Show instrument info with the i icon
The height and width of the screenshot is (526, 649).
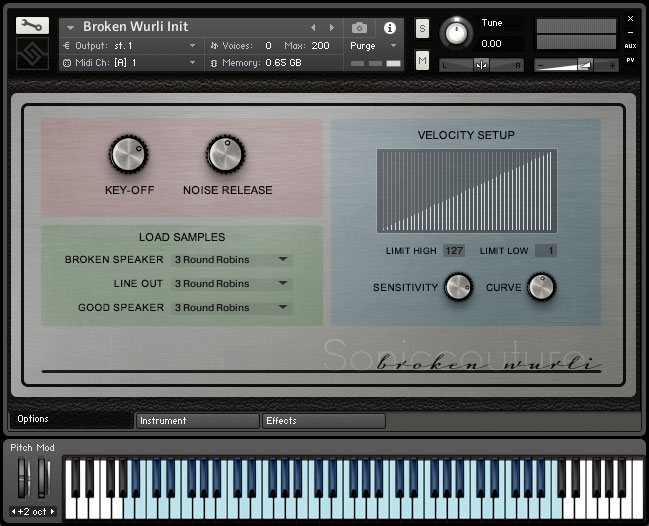coord(389,28)
